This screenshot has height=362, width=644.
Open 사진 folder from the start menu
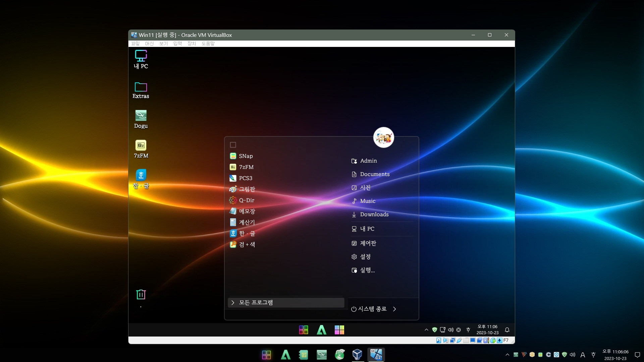click(361, 188)
